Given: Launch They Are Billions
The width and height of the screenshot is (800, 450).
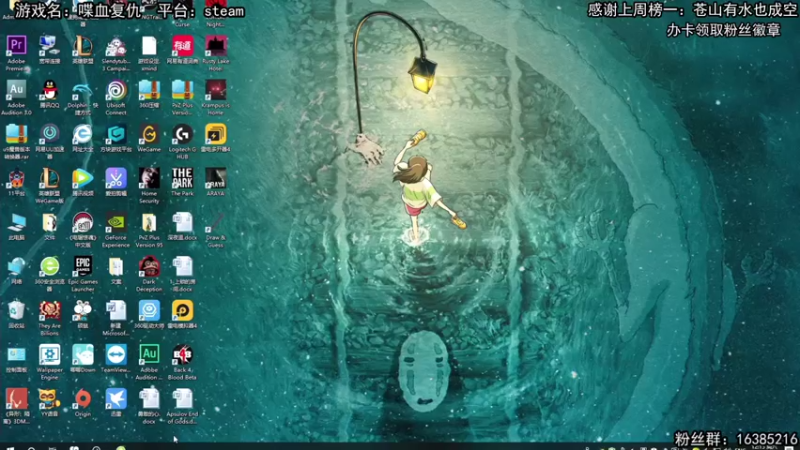Looking at the screenshot, I should tap(49, 311).
